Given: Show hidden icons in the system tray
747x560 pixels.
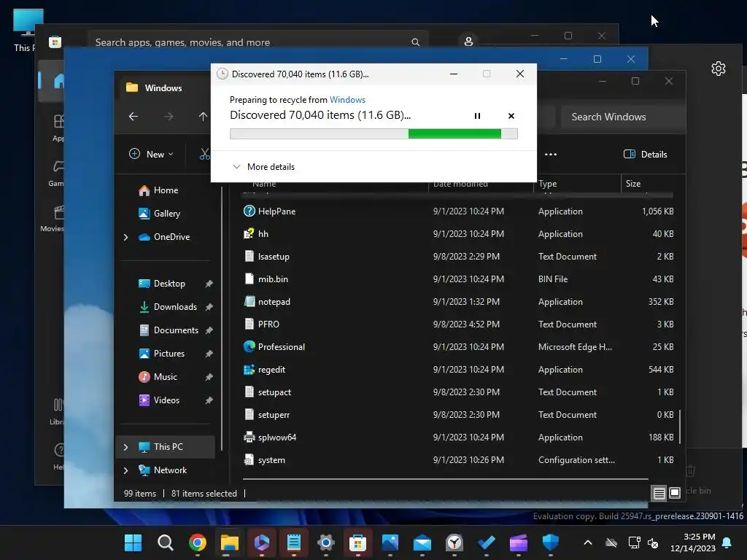Looking at the screenshot, I should pos(588,542).
